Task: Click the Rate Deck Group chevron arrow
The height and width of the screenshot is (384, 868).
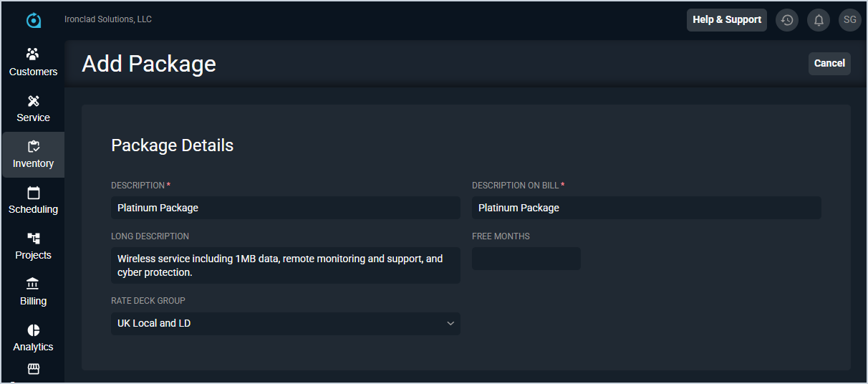Action: pos(450,323)
